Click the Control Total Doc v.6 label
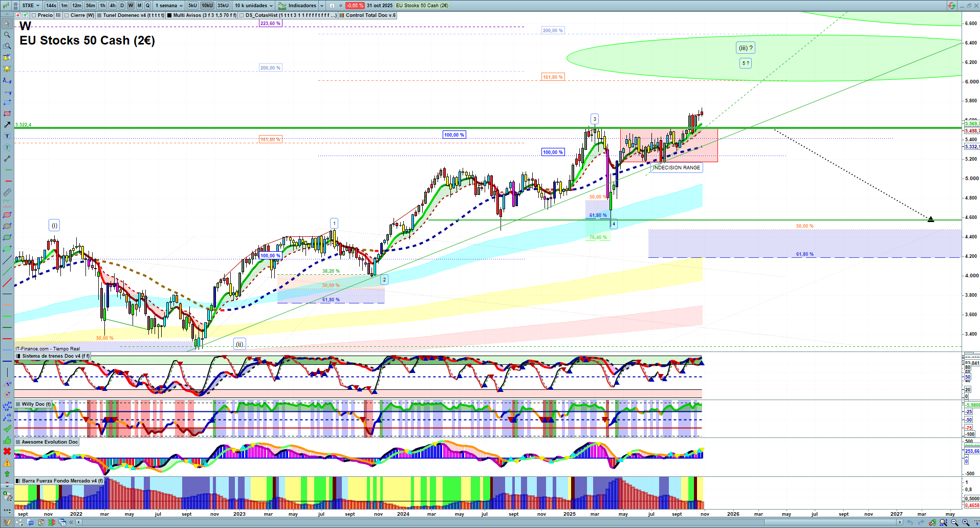 pos(371,15)
